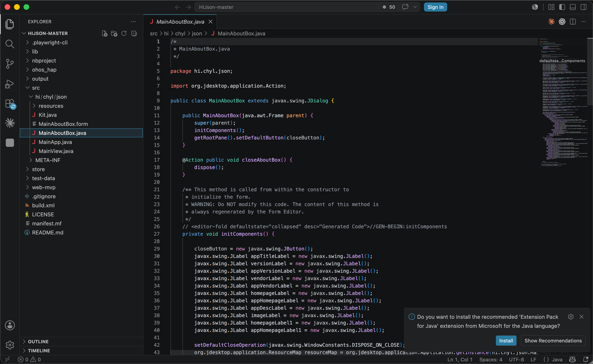Refresh the Explorer tree

click(x=124, y=34)
